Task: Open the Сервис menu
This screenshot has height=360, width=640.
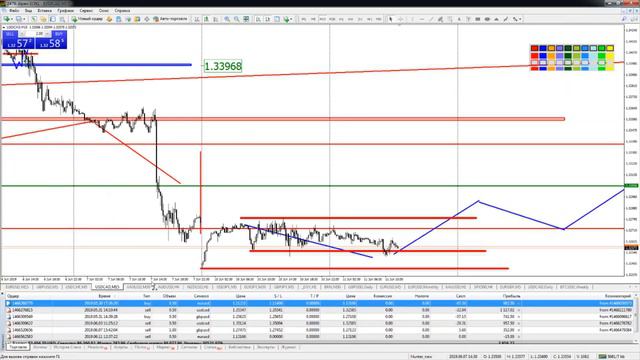Action: [86, 11]
